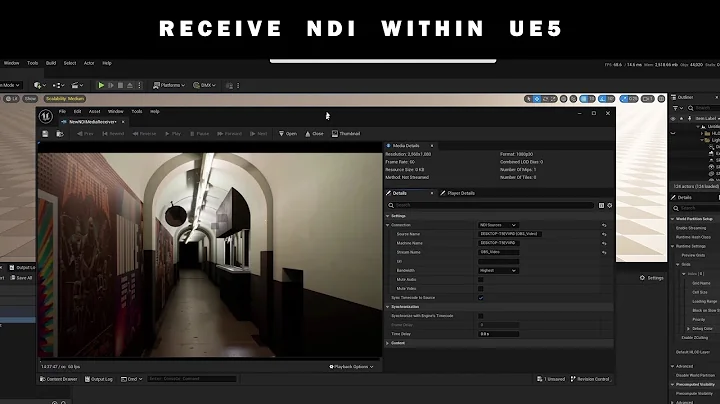This screenshot has width=720, height=404.
Task: Click the Time Delay value field
Action: tap(498, 334)
